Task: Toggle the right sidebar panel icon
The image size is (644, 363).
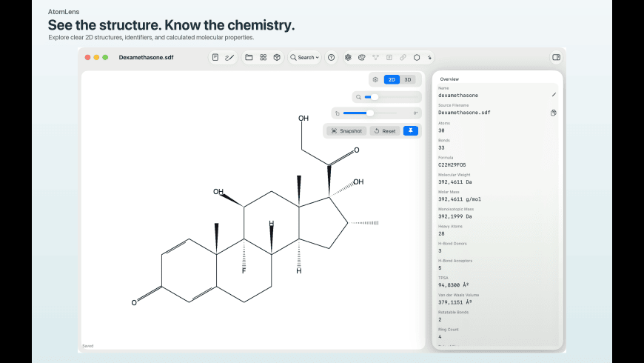Action: coord(556,58)
